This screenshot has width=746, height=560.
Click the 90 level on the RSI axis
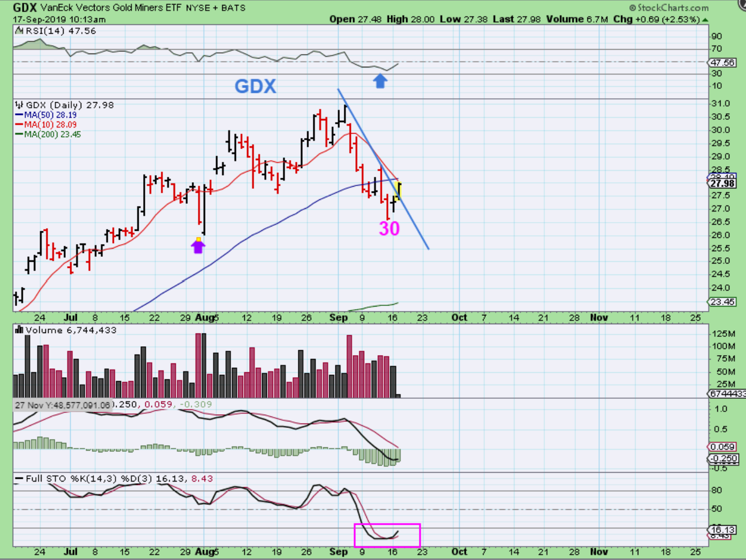tap(717, 36)
